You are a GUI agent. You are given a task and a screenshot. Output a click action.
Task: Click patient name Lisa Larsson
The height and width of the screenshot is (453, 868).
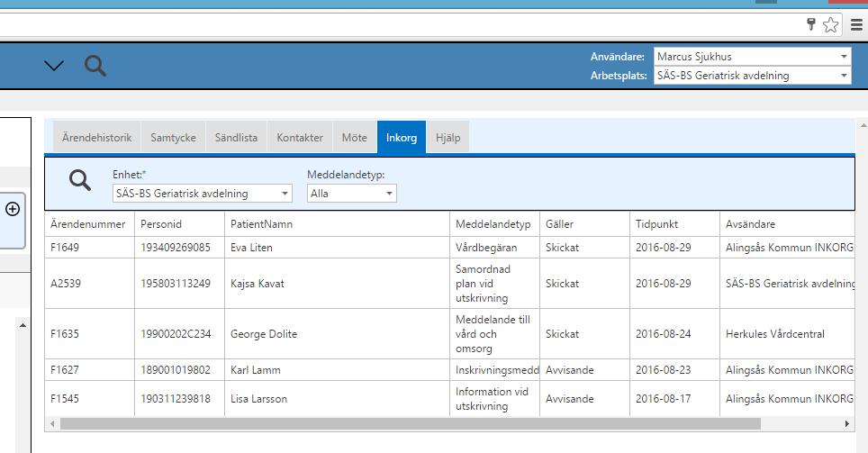(x=258, y=399)
